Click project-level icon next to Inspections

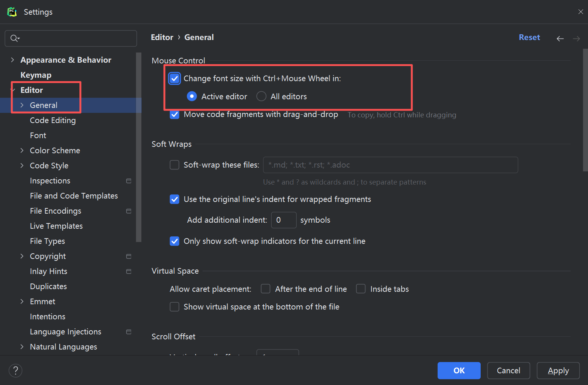(x=128, y=181)
